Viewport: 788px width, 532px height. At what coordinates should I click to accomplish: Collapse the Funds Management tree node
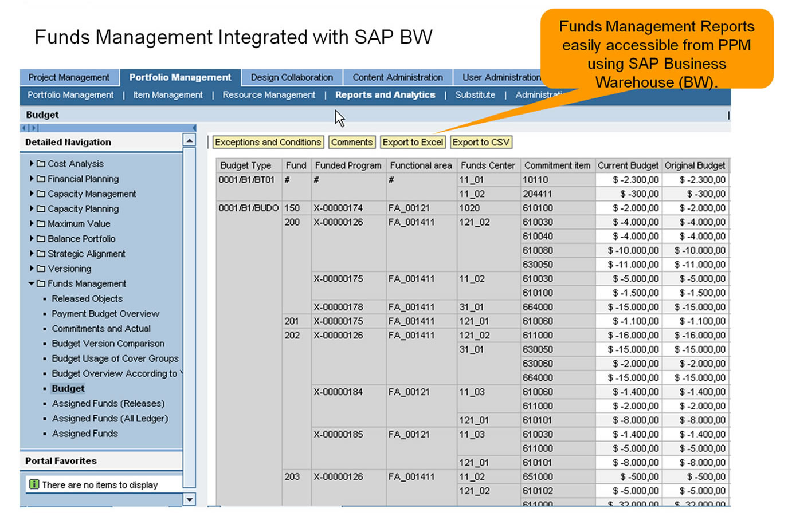point(32,283)
